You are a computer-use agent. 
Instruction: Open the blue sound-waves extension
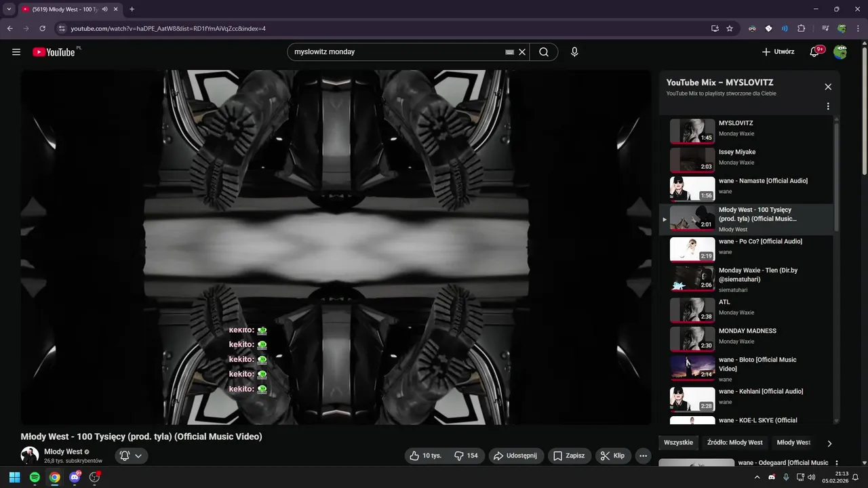pos(785,28)
